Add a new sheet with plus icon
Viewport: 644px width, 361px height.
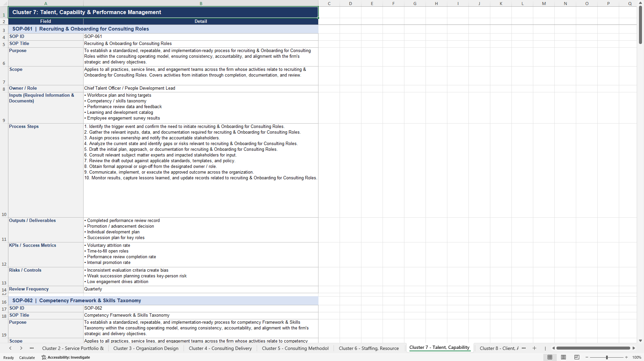534,348
